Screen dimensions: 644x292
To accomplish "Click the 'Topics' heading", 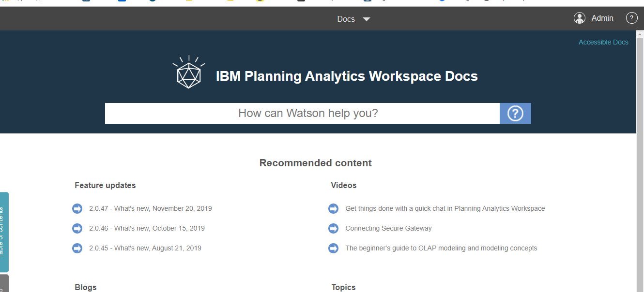I will coord(343,287).
